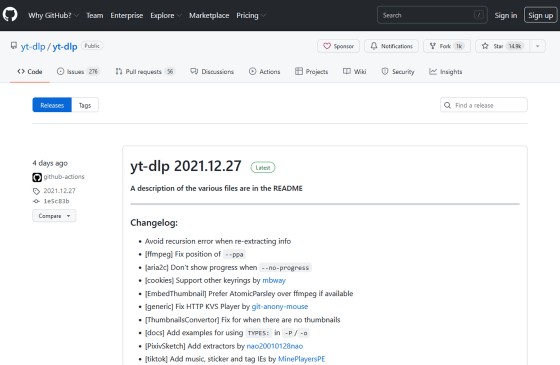
Task: Focus the GitHub search field
Action: pyautogui.click(x=432, y=15)
